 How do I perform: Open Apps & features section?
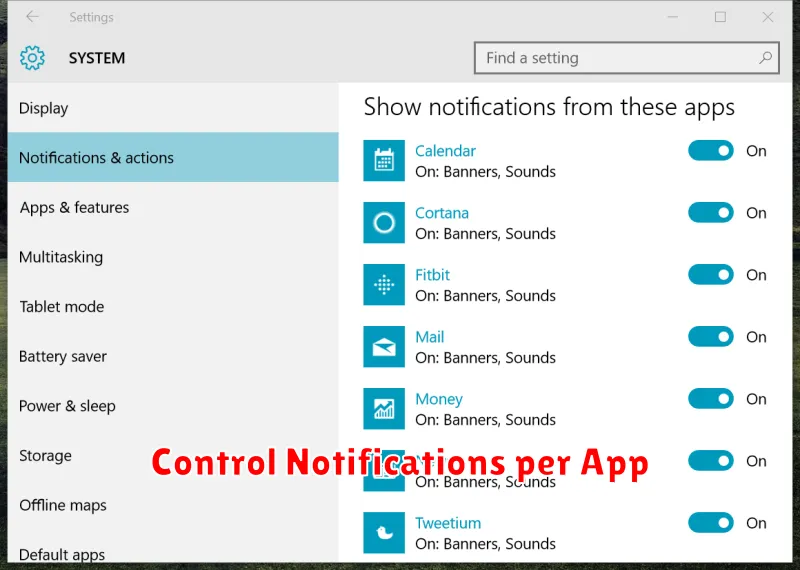173,207
